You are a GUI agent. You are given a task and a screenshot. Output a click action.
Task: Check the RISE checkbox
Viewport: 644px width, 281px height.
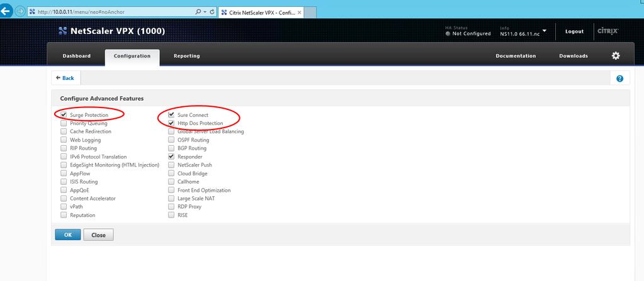tap(171, 215)
